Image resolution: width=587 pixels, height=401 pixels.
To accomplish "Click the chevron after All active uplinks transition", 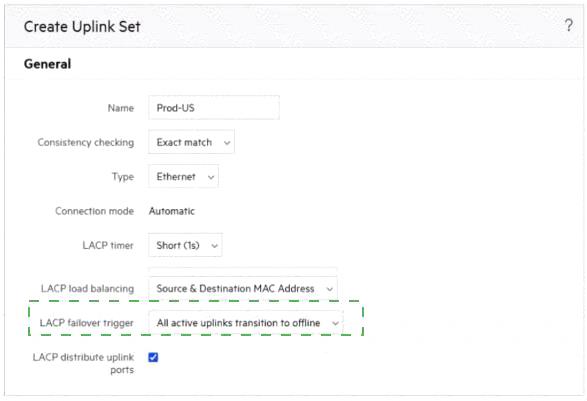I will click(335, 323).
